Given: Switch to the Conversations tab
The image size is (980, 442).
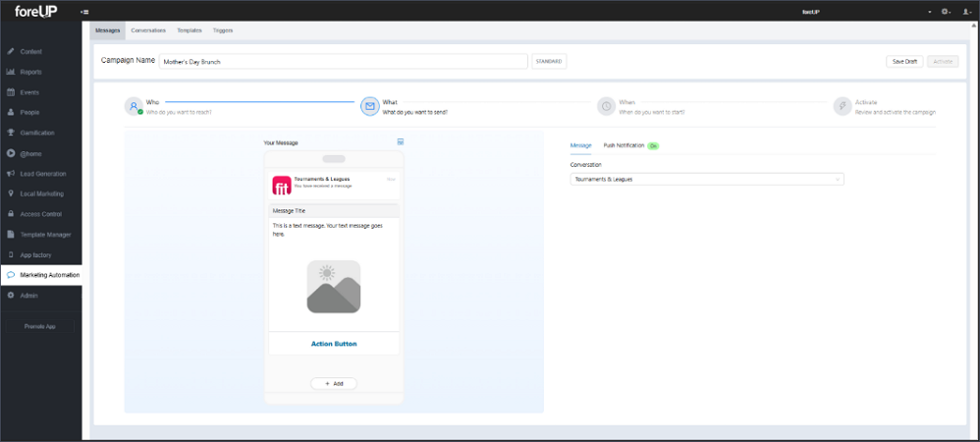Looking at the screenshot, I should point(148,30).
